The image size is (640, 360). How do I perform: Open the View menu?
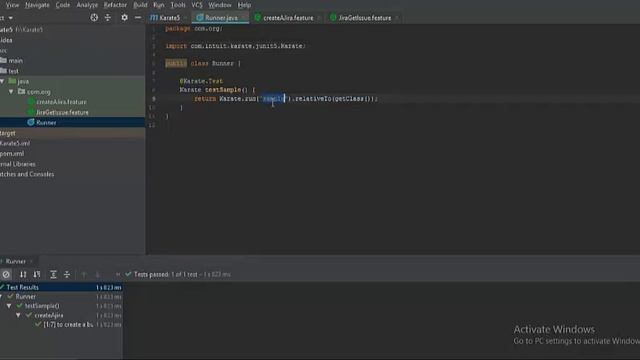tap(12, 5)
